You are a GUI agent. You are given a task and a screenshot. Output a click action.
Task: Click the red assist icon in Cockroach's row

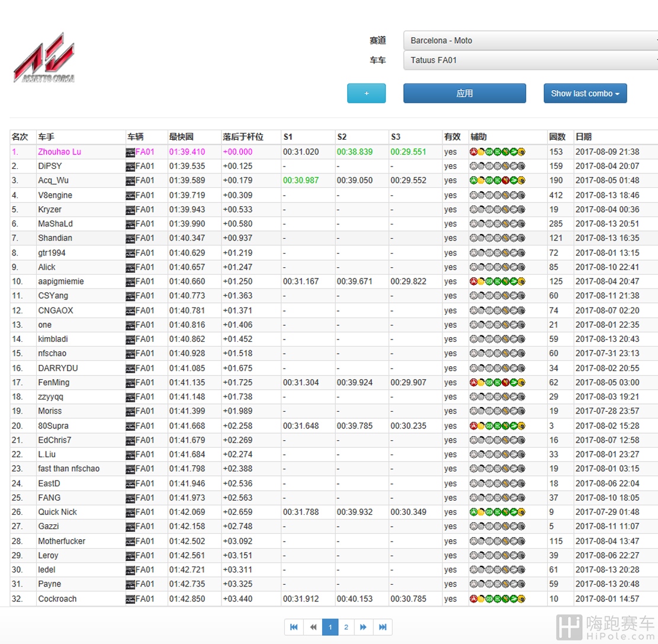click(x=473, y=598)
